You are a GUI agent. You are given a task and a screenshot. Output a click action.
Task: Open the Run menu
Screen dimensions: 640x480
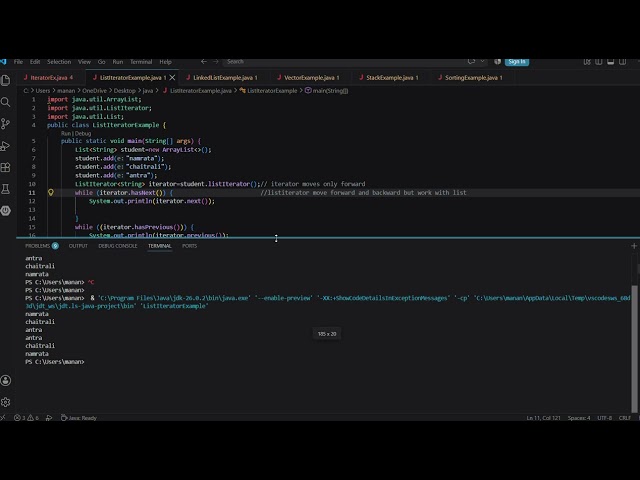point(118,62)
